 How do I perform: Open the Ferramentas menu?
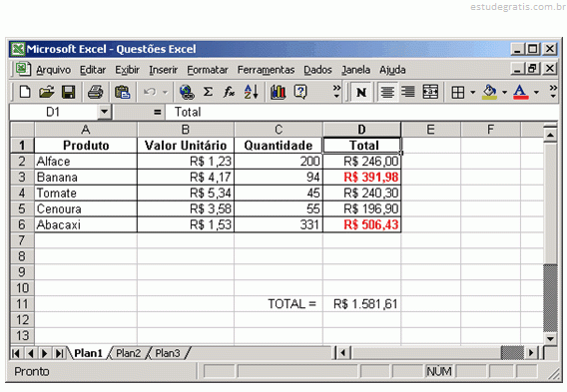coord(266,70)
